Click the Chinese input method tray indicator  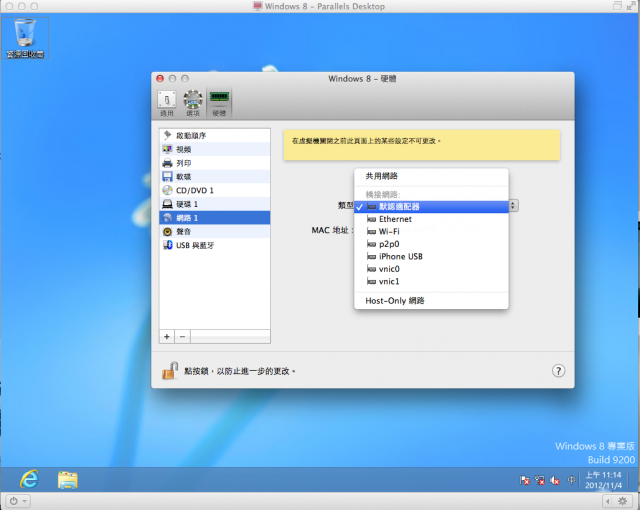pos(571,480)
